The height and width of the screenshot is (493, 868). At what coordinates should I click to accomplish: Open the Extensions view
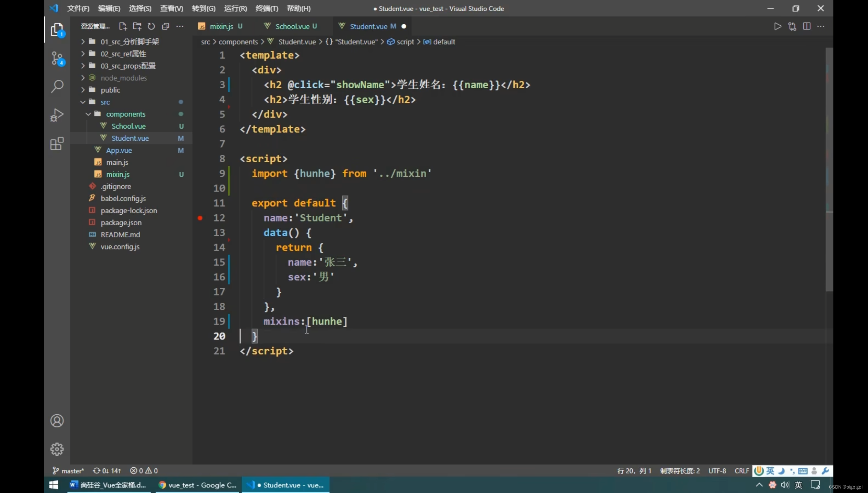(x=57, y=143)
